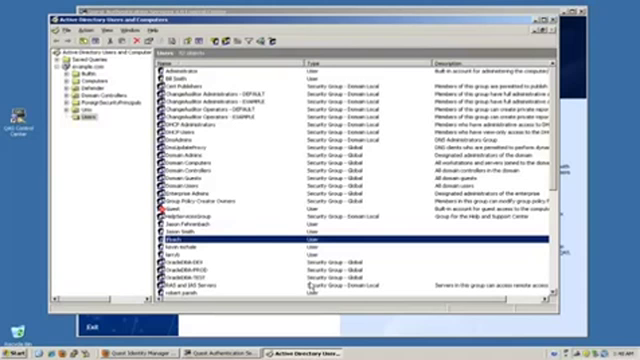Select the DnsAdmins group row

click(x=353, y=140)
